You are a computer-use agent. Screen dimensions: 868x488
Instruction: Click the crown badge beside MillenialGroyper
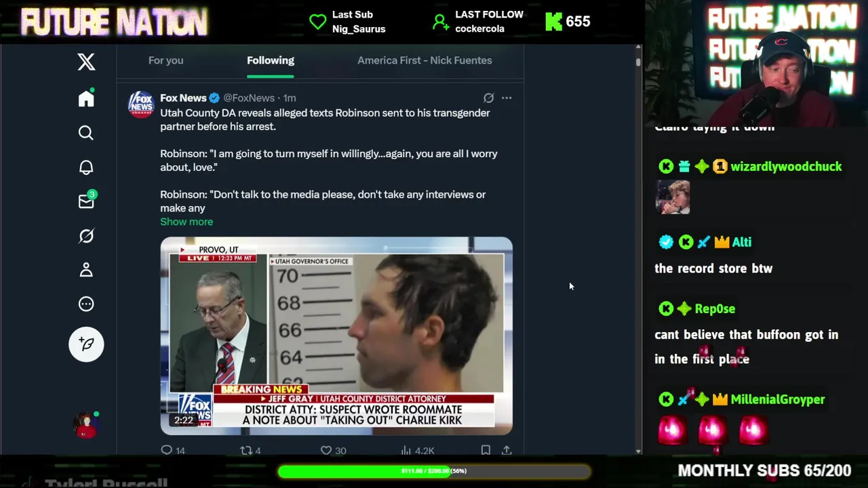point(720,400)
